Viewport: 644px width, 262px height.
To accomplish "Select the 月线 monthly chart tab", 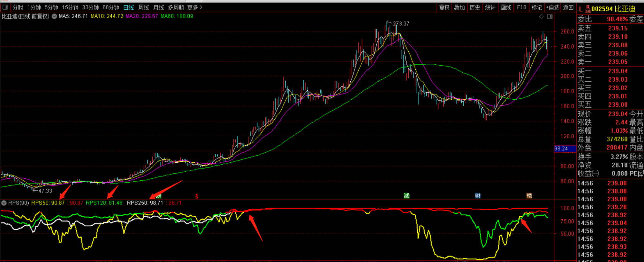I will click(158, 7).
